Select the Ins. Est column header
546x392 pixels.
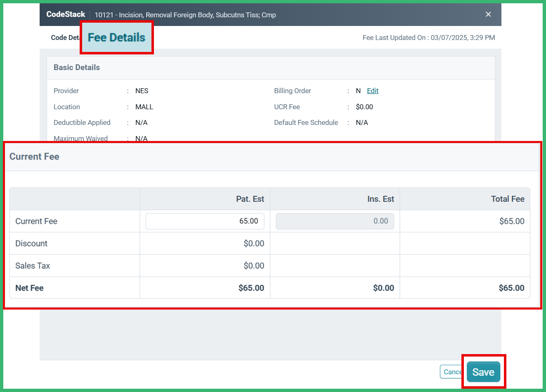380,199
